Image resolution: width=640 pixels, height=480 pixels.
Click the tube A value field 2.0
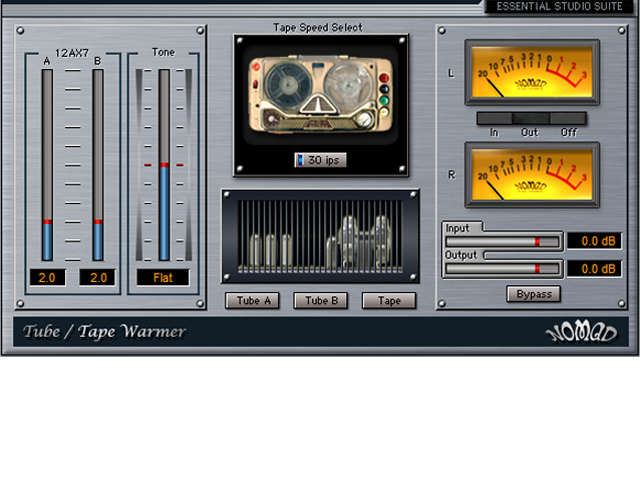click(x=47, y=278)
